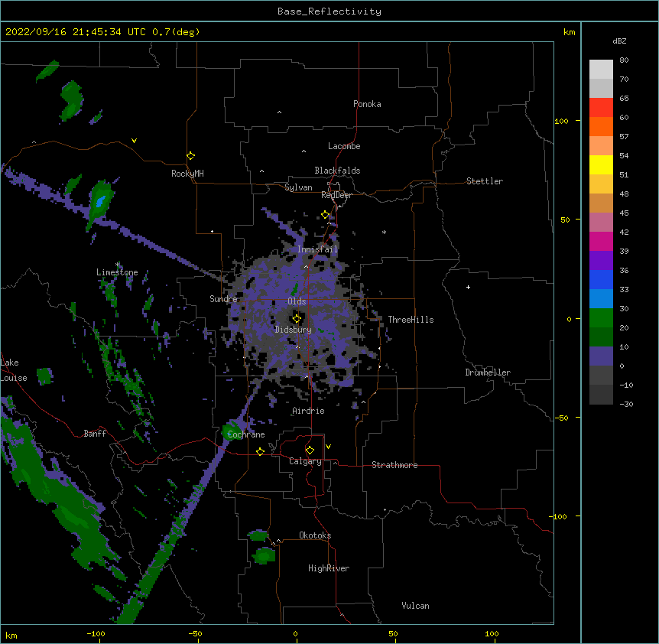The image size is (659, 644).
Task: Click the green 30 dBZ legend swatch
Action: coord(601,318)
